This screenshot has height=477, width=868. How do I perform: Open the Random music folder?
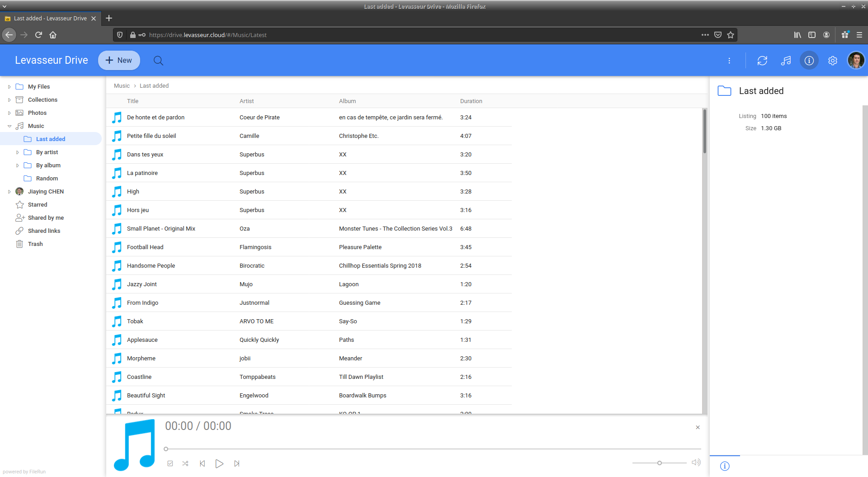[x=47, y=179]
